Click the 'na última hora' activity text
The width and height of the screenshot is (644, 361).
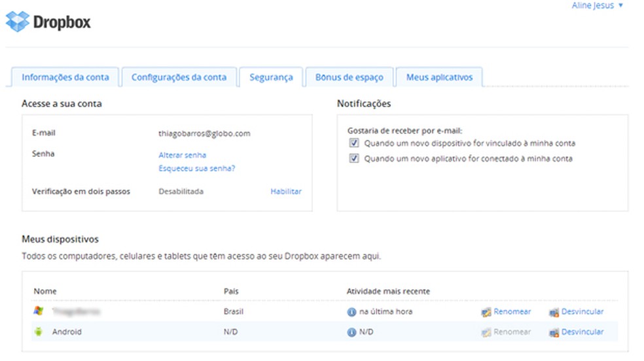click(385, 311)
